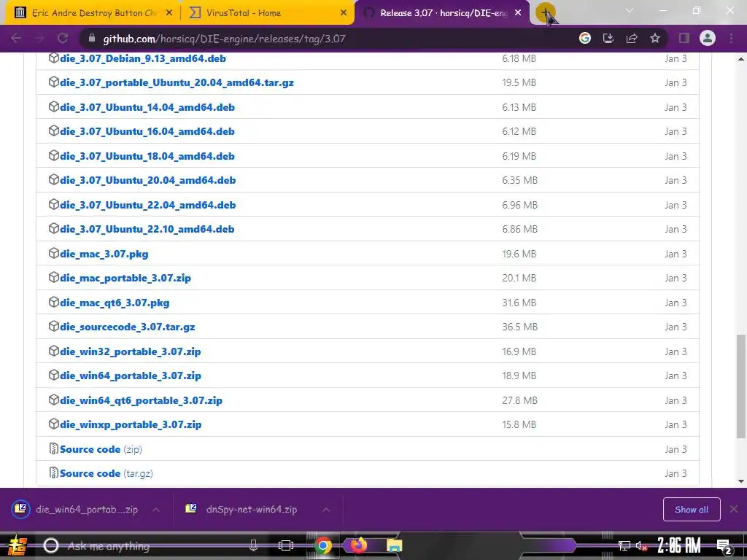
Task: Open a new browser tab
Action: point(545,12)
